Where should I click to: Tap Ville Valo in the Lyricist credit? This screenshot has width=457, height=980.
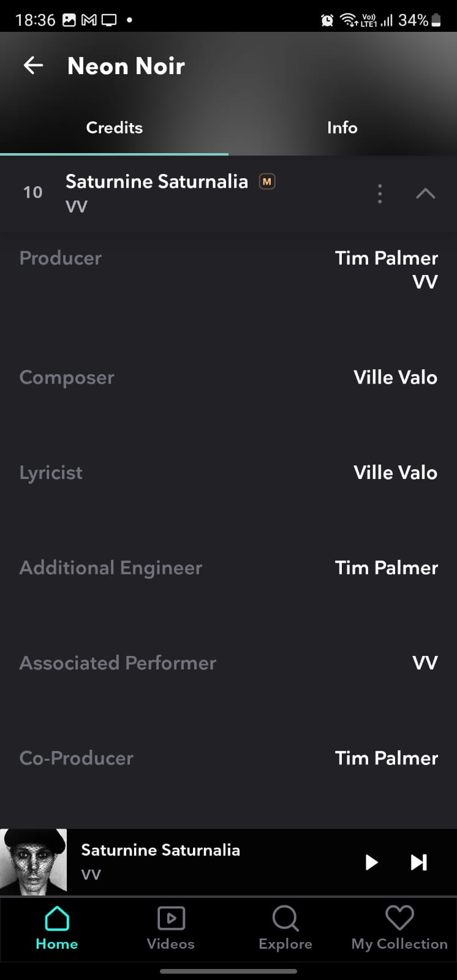(395, 472)
